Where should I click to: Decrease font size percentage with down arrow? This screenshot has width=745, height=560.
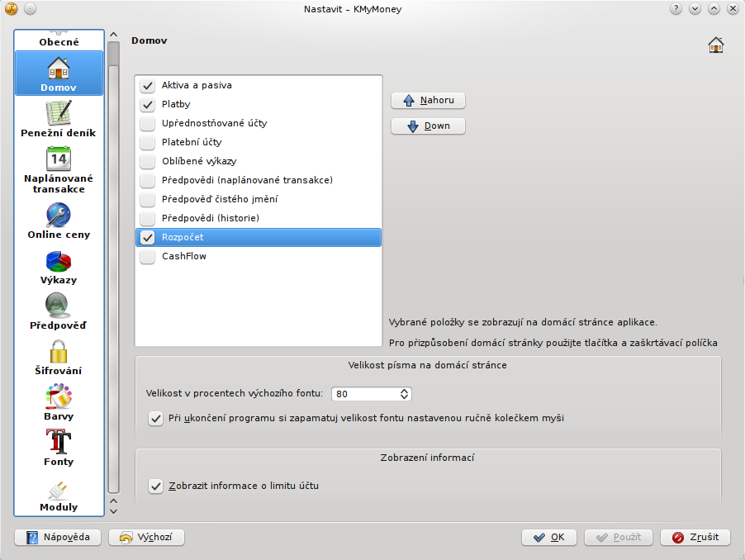pyautogui.click(x=405, y=397)
